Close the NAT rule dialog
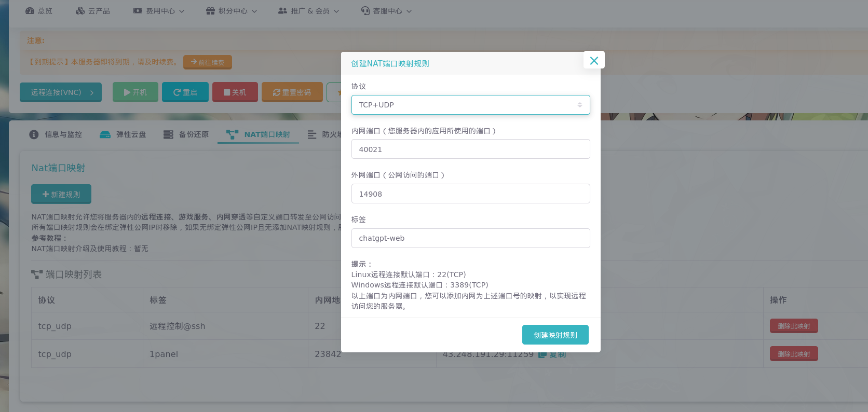868x412 pixels. [x=594, y=60]
